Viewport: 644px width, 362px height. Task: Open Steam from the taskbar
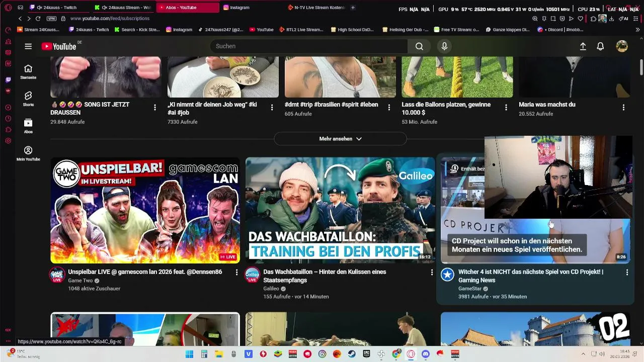[352, 354]
